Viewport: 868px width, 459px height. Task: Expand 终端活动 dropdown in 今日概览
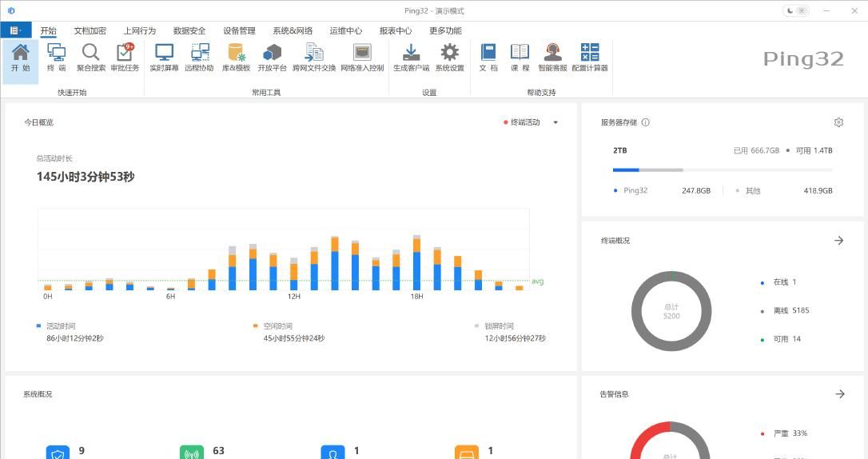click(x=555, y=122)
